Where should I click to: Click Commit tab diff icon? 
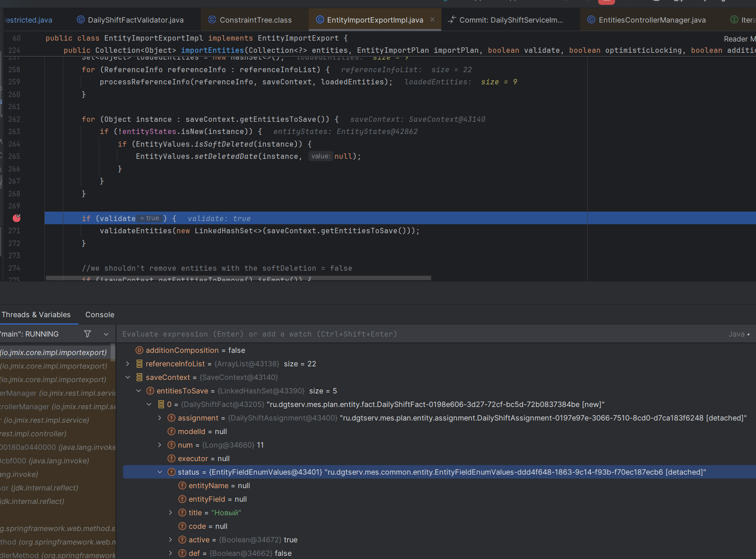click(452, 19)
